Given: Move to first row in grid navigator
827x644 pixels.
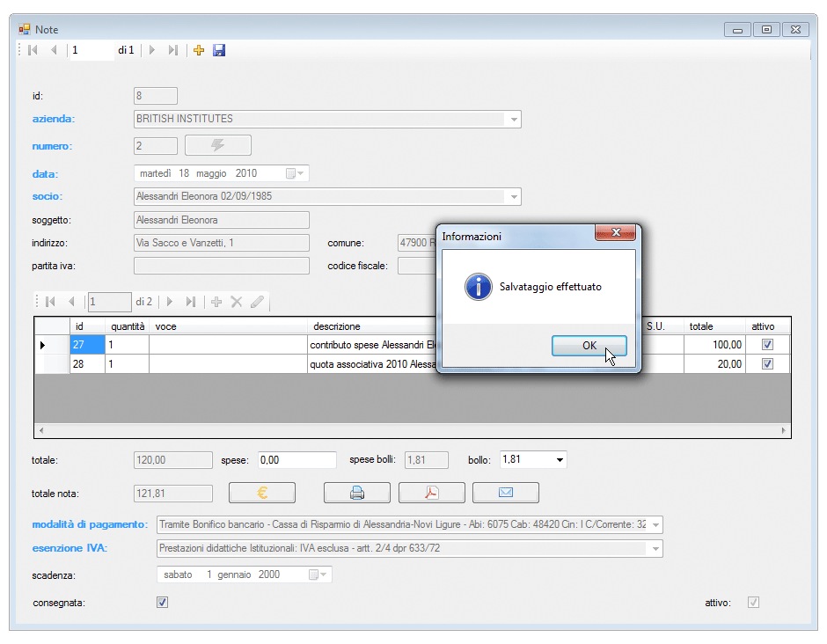Looking at the screenshot, I should click(51, 302).
